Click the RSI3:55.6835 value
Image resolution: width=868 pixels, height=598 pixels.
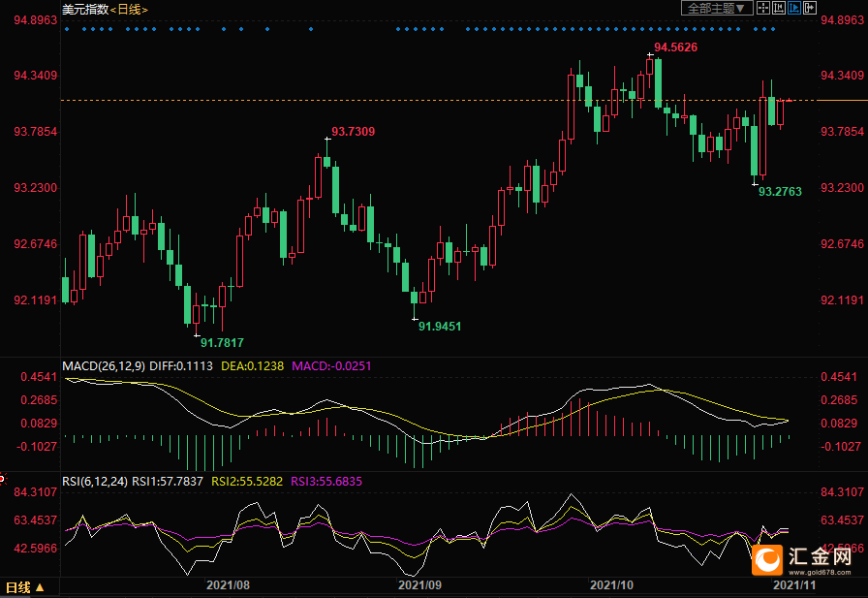(x=326, y=482)
